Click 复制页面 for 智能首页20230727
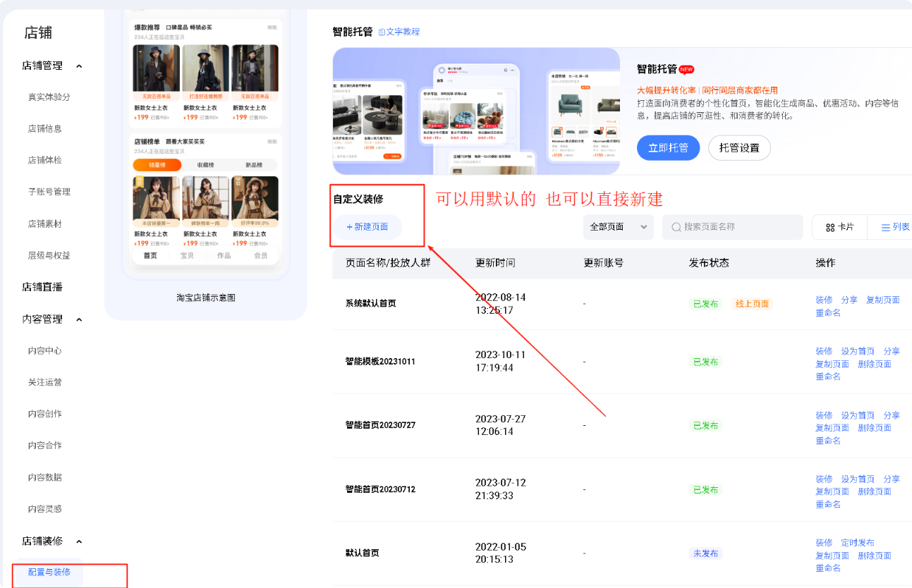This screenshot has width=912, height=588. (832, 428)
